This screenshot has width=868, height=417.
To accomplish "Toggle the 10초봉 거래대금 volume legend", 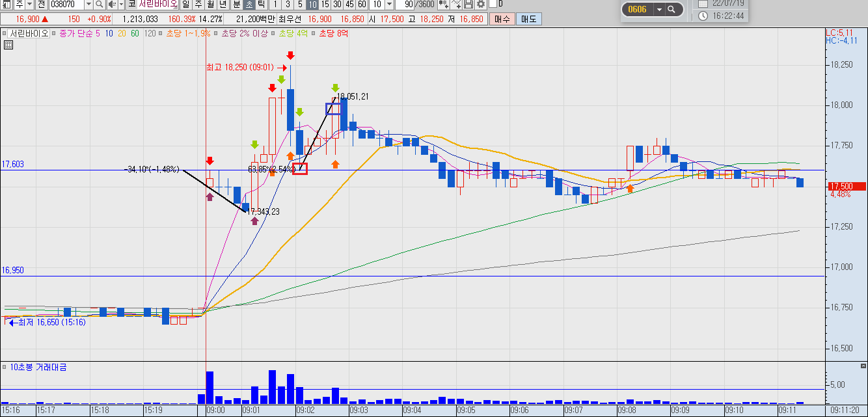I will (38, 368).
